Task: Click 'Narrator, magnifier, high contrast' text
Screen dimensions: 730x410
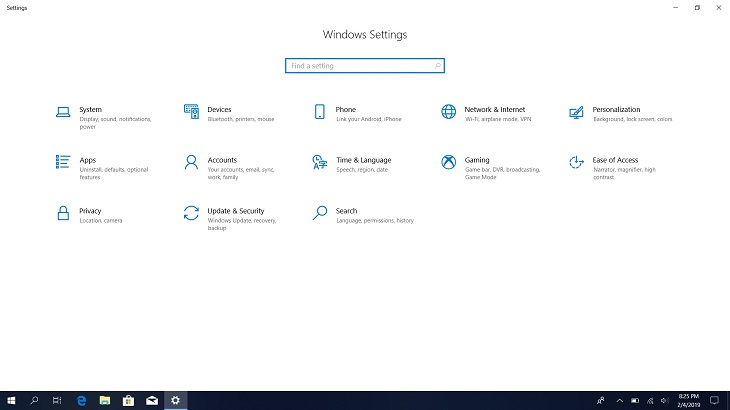Action: click(x=624, y=173)
